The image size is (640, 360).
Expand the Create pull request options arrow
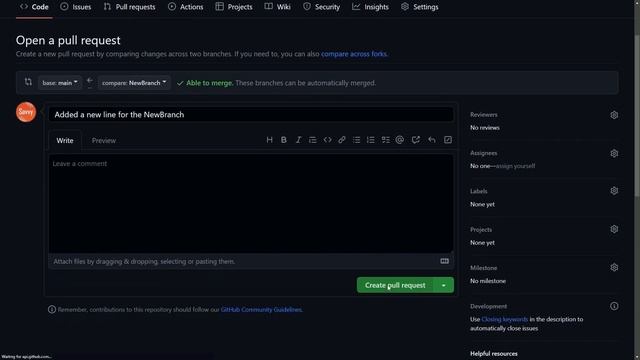coord(444,285)
